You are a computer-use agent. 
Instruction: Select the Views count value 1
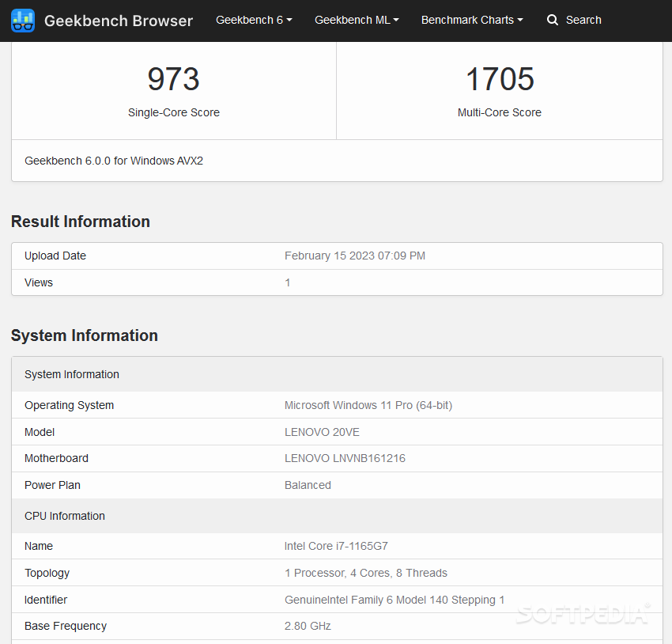click(288, 282)
